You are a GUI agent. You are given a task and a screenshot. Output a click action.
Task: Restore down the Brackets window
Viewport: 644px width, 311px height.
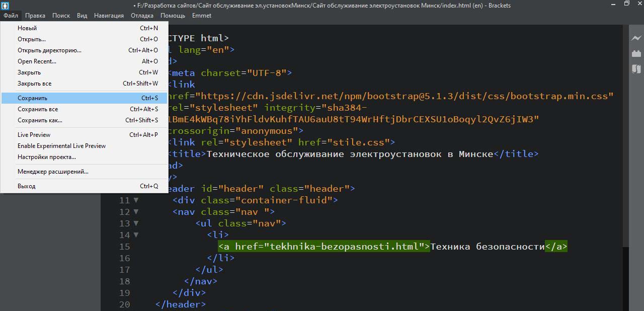[626, 4]
